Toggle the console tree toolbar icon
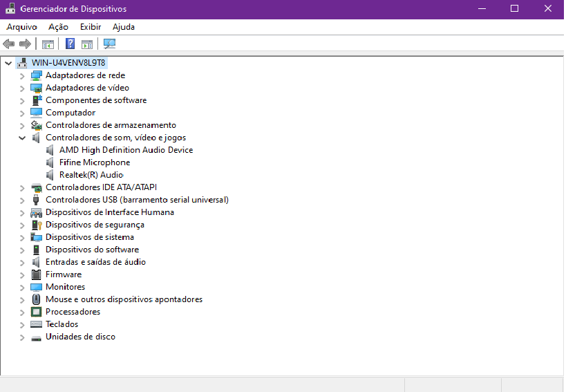Screen dimensions: 566x392 pos(48,44)
